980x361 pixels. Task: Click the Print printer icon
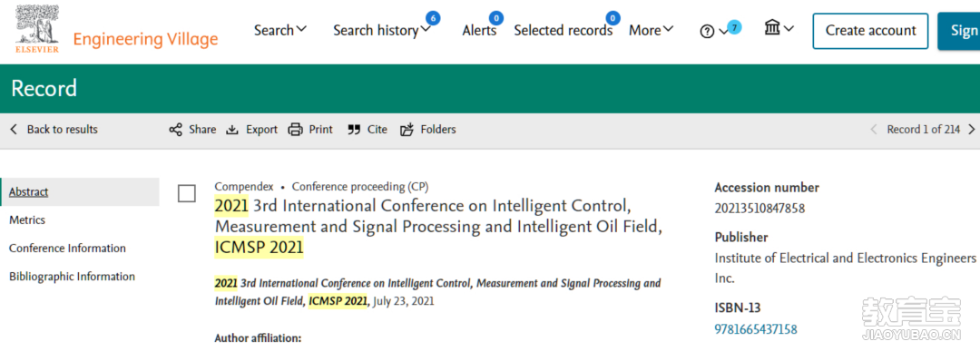tap(295, 130)
